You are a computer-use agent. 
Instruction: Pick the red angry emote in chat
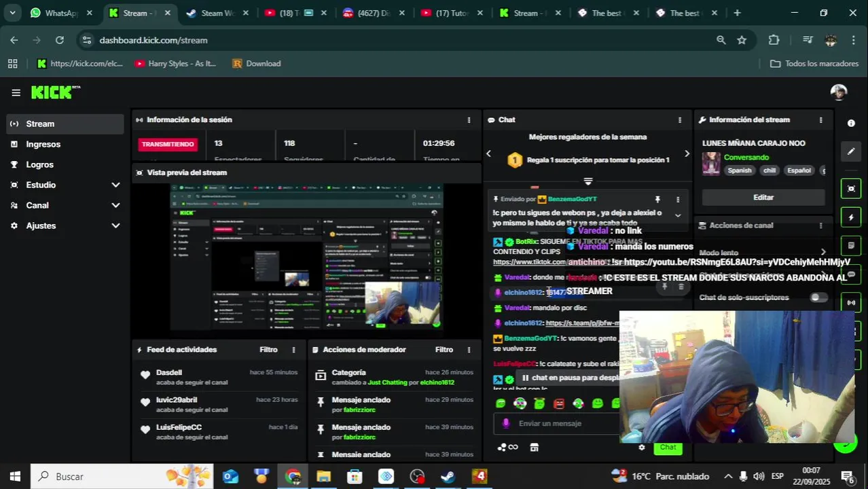559,403
